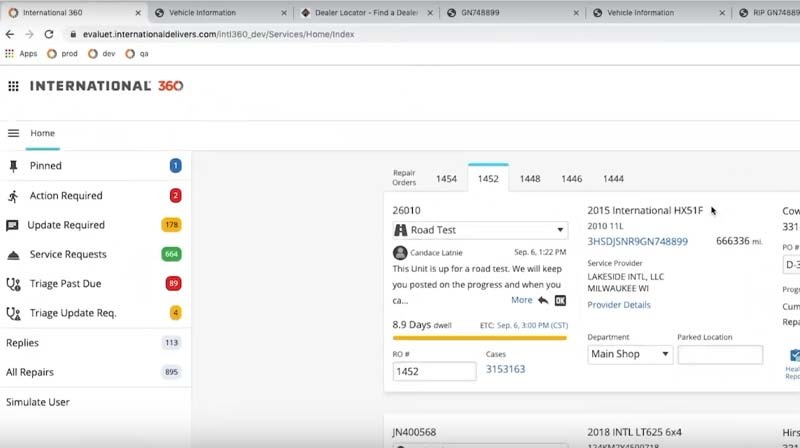Open the qa bookmark
Screen dimensions: 800x448
137,54
